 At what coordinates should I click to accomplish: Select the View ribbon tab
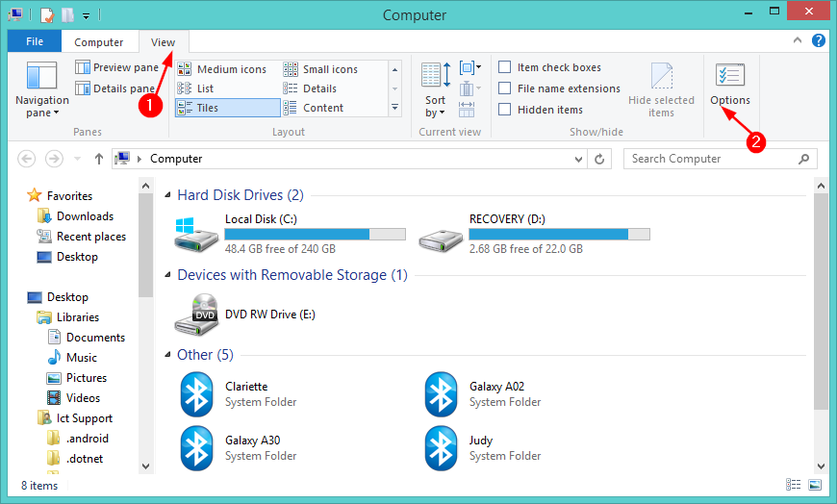(163, 41)
